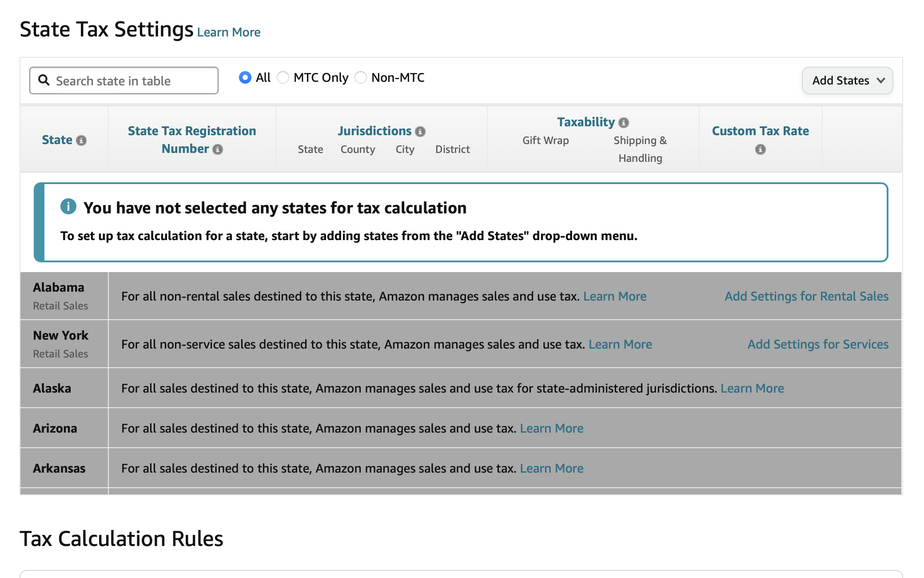The width and height of the screenshot is (924, 578).
Task: Click the District jurisdiction sub-header
Action: pos(453,149)
